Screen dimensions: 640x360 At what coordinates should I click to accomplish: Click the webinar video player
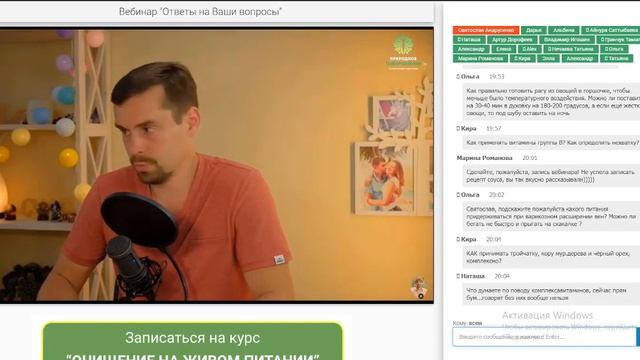click(217, 165)
